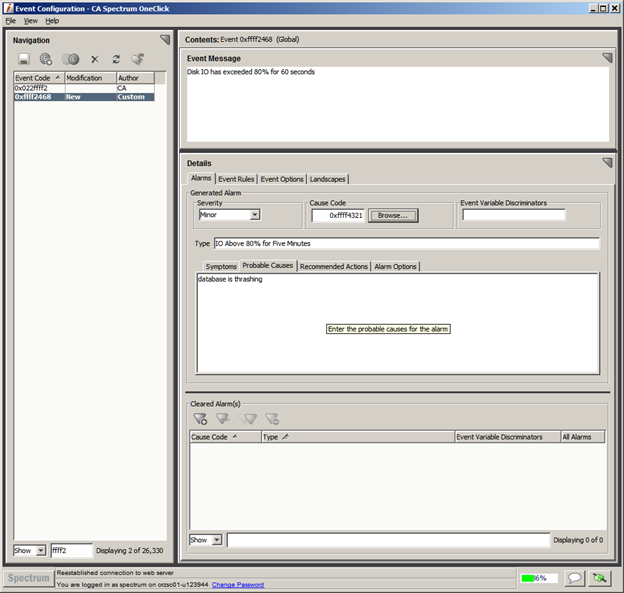The image size is (624, 593).
Task: Click the third Cleared Alarm(s) toolbar icon
Action: (248, 419)
